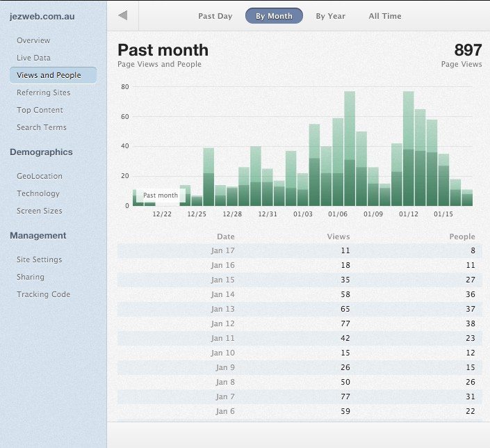Open Overview in sidebar

(x=33, y=40)
